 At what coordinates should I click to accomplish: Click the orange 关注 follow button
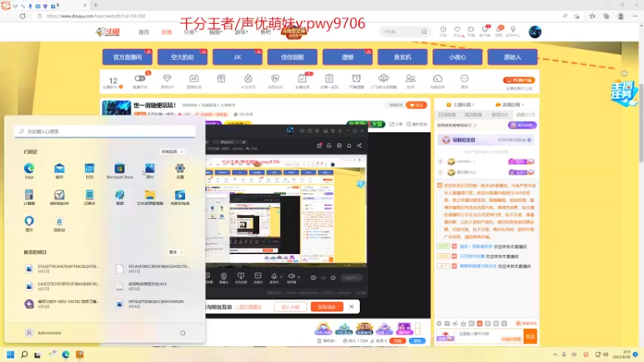pyautogui.click(x=416, y=105)
